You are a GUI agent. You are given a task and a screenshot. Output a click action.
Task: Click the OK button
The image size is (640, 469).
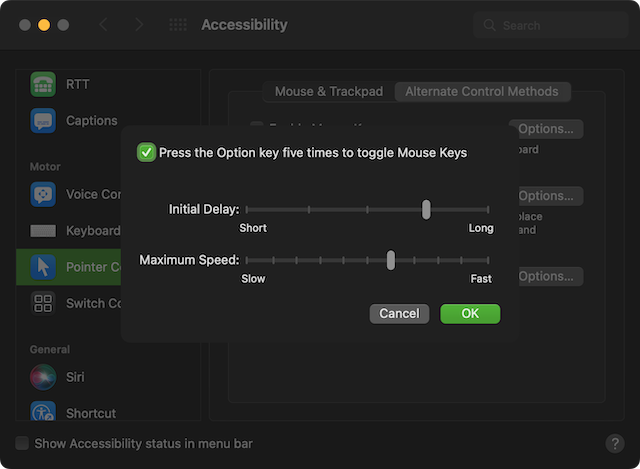pyautogui.click(x=470, y=314)
